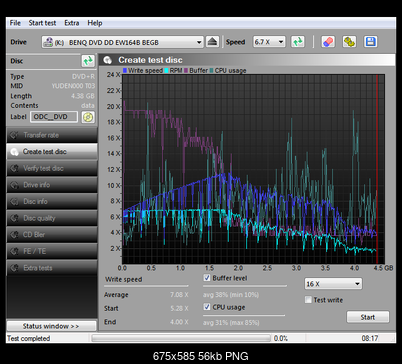The width and height of the screenshot is (402, 364).
Task: Open the Disc quality tab
Action: pos(52,218)
